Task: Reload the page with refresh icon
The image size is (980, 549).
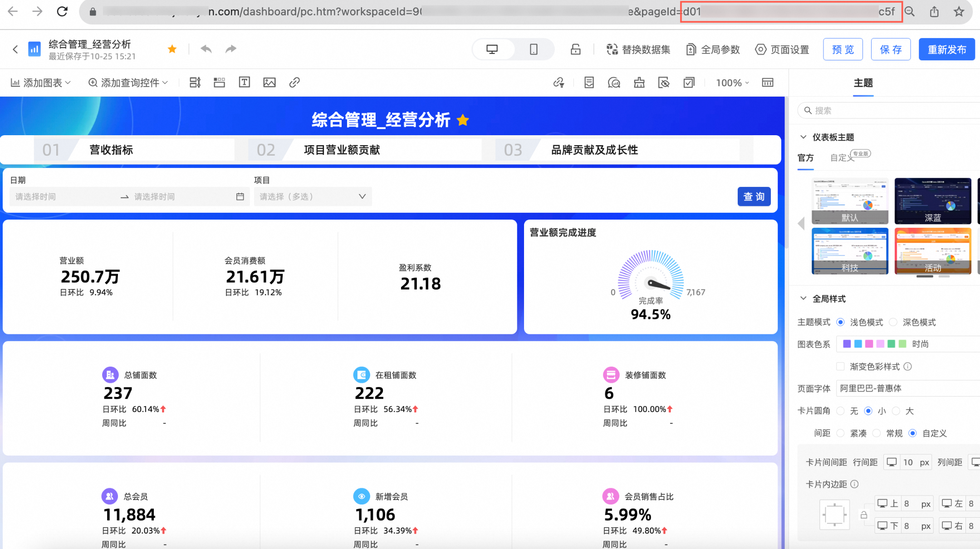Action: 62,11
